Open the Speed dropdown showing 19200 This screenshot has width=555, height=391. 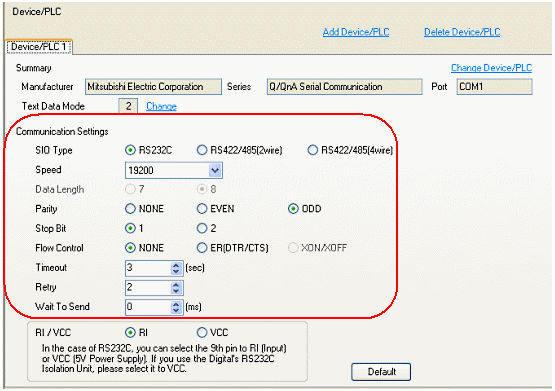point(215,171)
